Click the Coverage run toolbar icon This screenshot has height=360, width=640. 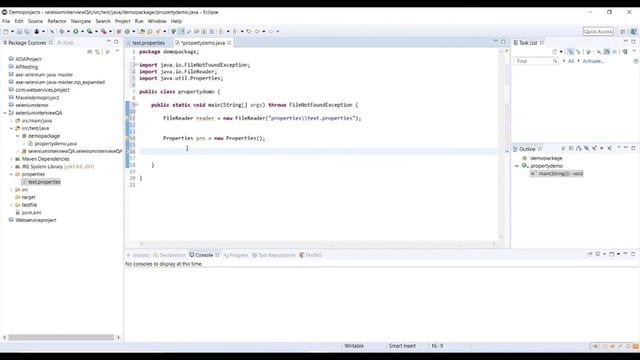(89, 31)
